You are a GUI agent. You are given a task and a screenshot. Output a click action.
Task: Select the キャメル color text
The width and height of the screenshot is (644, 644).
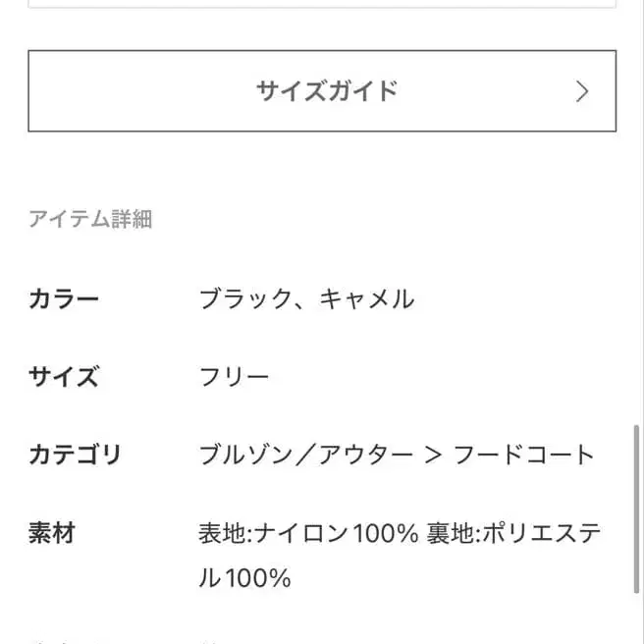click(366, 298)
